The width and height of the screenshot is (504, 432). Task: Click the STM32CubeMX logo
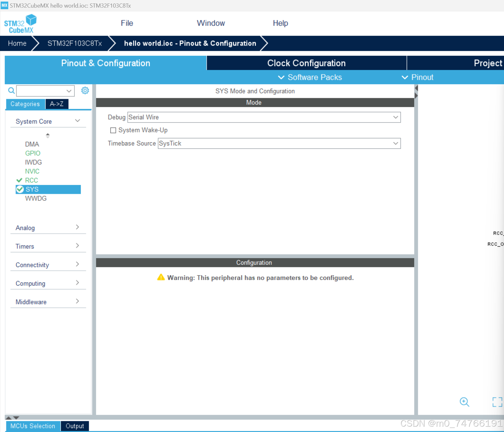point(20,24)
